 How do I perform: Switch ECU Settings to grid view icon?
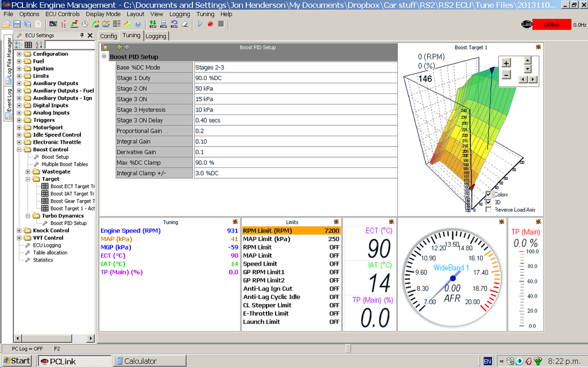click(28, 45)
